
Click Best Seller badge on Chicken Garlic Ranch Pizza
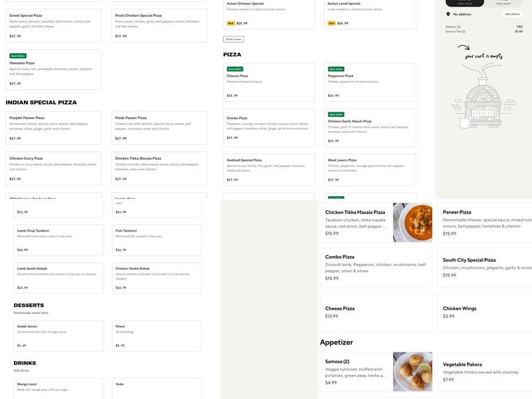tap(336, 114)
